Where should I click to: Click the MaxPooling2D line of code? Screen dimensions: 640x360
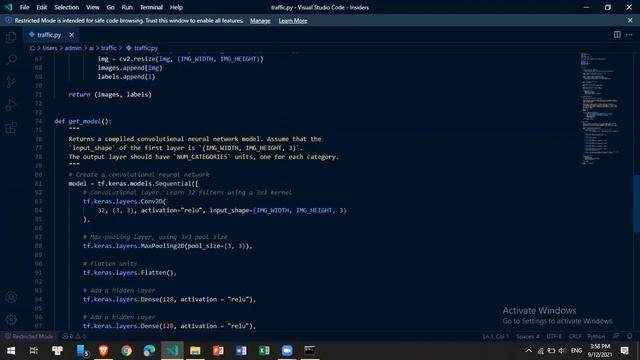(168, 246)
